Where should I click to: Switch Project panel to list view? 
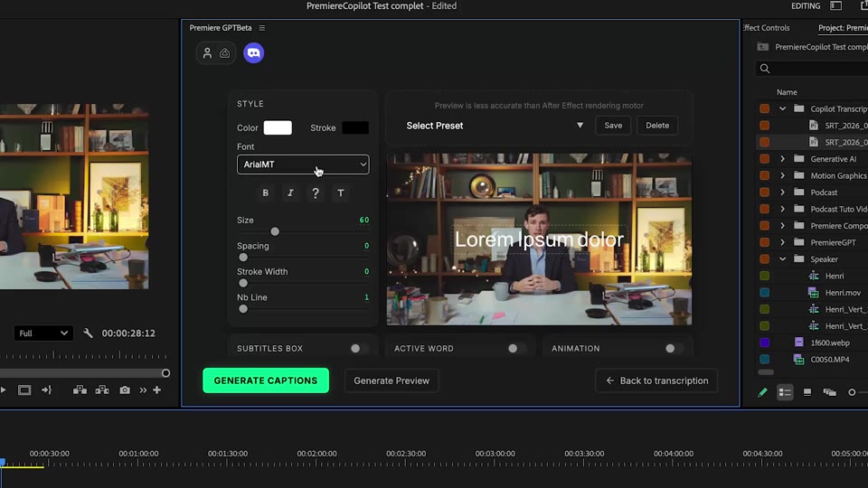(x=785, y=392)
